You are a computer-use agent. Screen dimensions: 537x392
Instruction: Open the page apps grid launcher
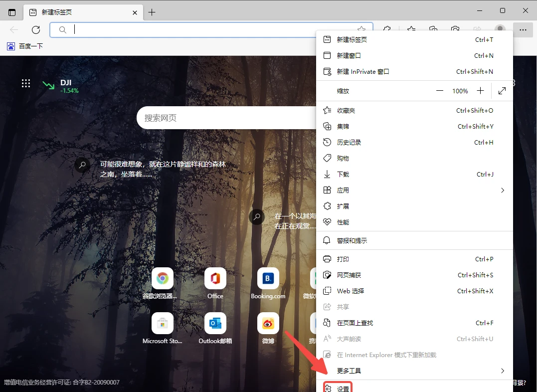[x=26, y=83]
